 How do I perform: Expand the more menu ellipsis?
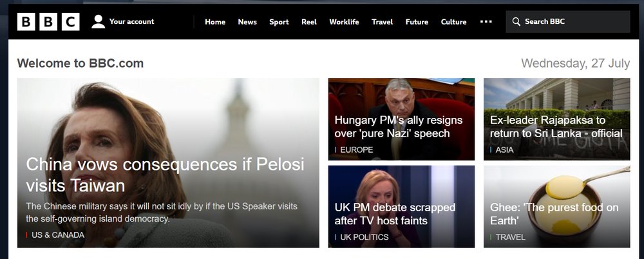[x=486, y=22]
